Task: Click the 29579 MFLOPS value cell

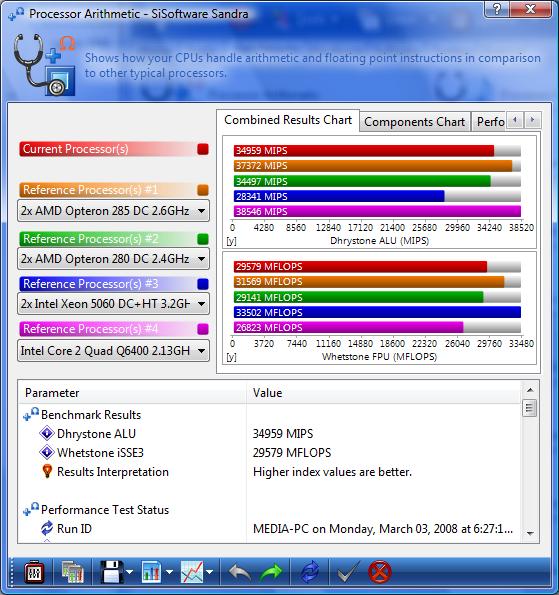Action: click(x=292, y=453)
